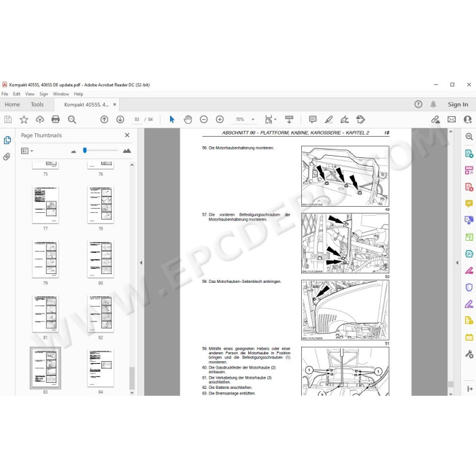Bookmark document with the star icon
Image resolution: width=476 pixels, height=476 pixels.
[24, 120]
